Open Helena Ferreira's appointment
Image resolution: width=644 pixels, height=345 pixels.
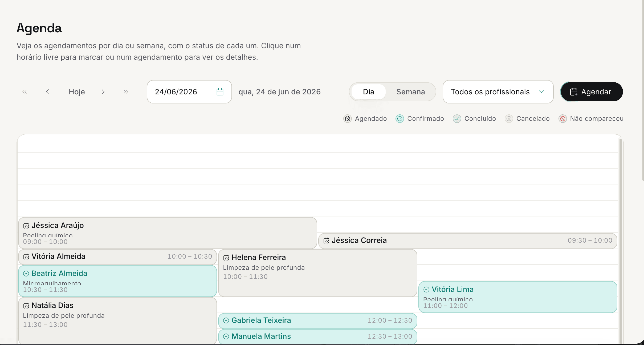point(317,273)
